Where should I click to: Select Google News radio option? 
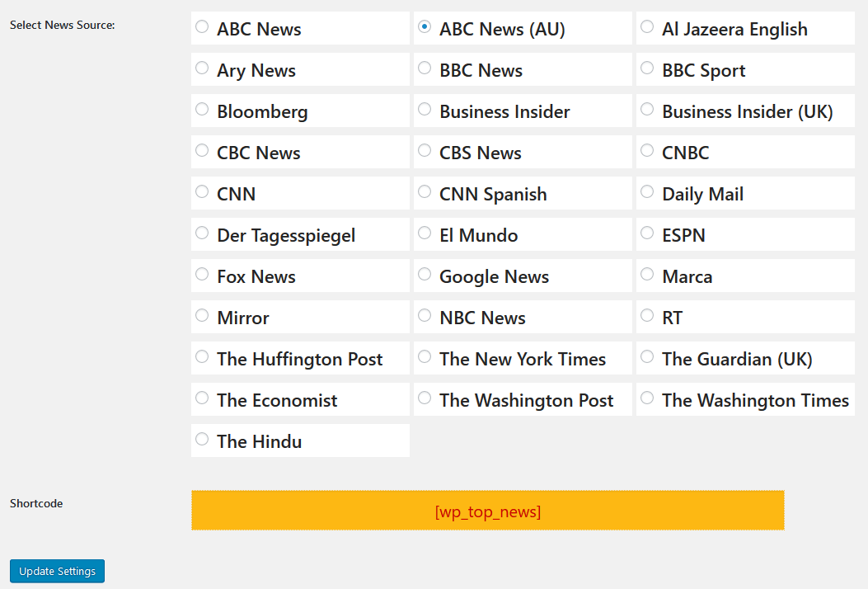pyautogui.click(x=425, y=275)
